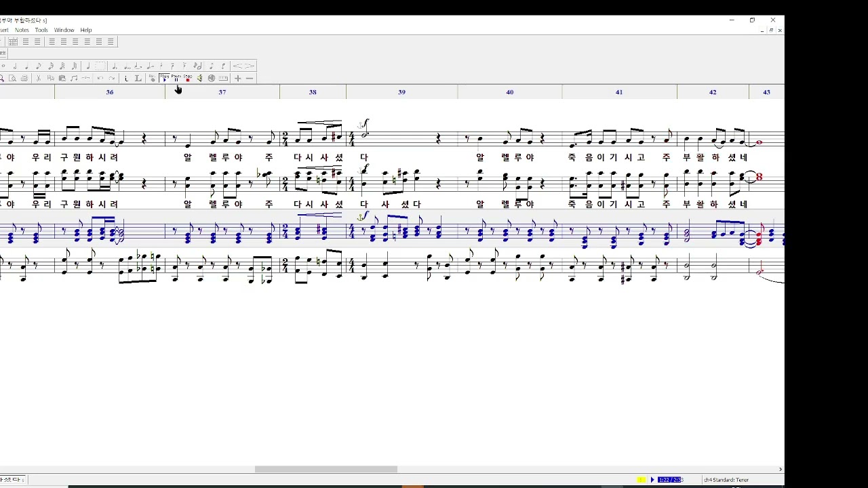868x488 pixels.
Task: Click the Play button
Action: [164, 79]
